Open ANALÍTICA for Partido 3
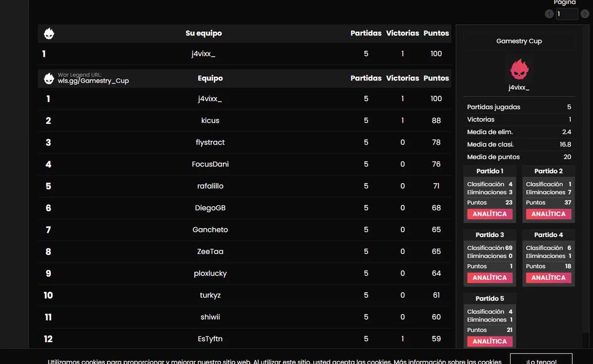The image size is (593, 364). point(490,278)
